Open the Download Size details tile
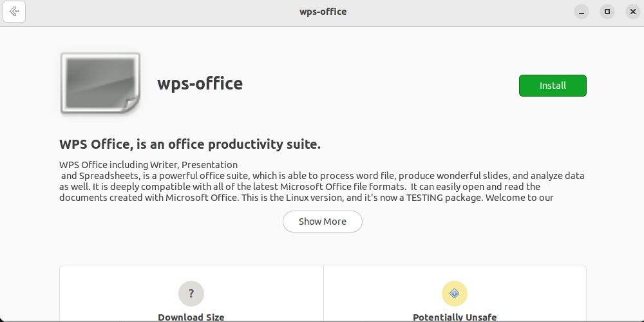Viewport: 644px width, 322px height. tap(191, 303)
